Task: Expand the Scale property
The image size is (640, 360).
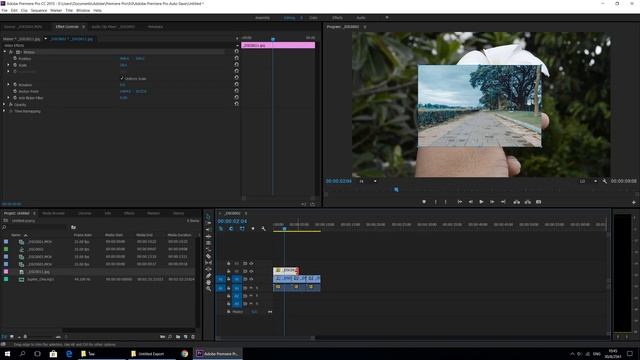Action: click(8, 65)
